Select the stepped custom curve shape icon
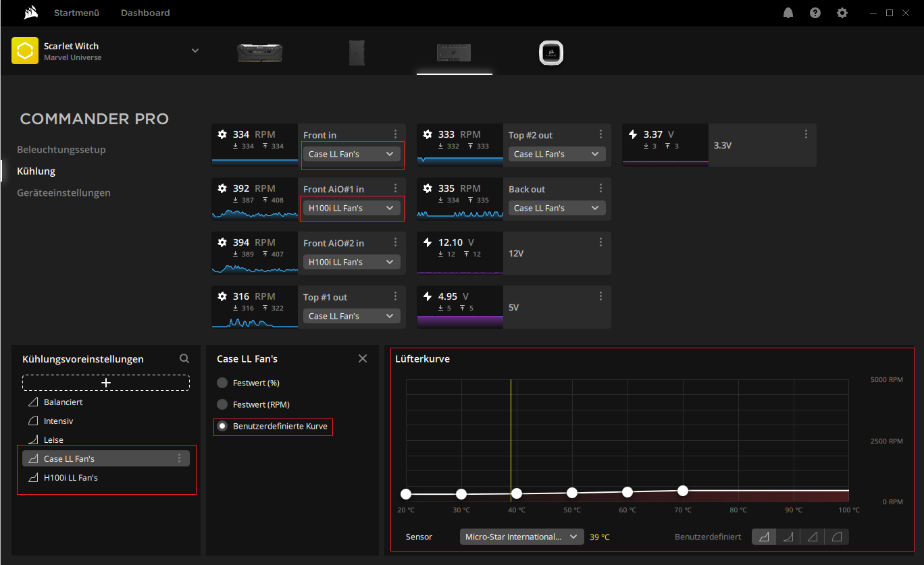The height and width of the screenshot is (565, 924). click(764, 537)
